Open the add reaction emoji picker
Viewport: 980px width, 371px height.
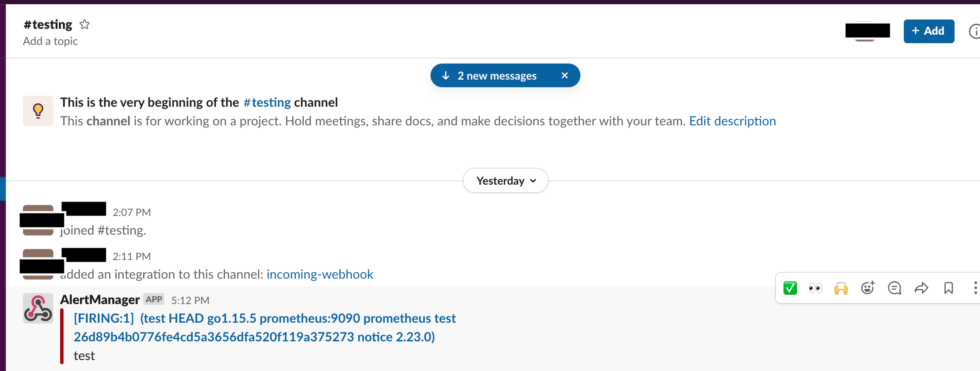(x=868, y=288)
